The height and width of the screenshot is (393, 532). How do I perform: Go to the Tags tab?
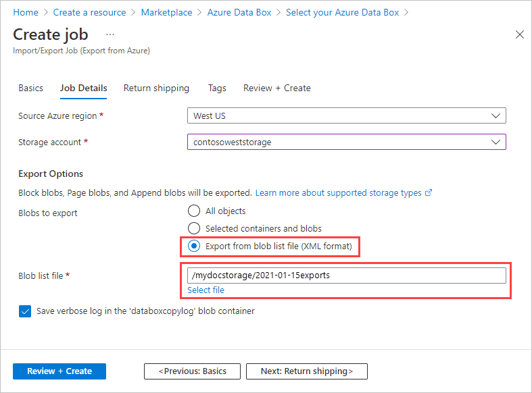click(x=217, y=88)
